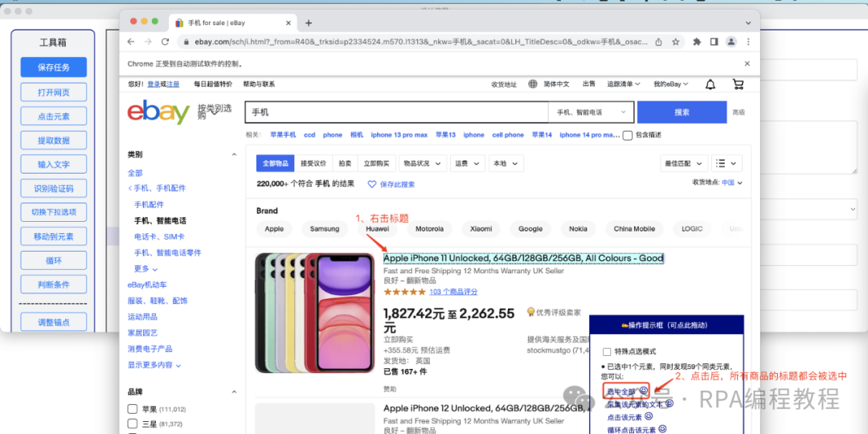
Task: Open the 最佳匹配 sort dropdown
Action: click(x=684, y=163)
